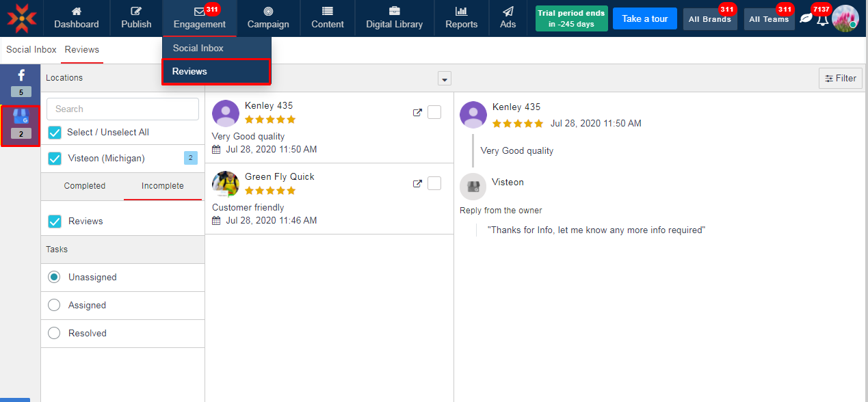Choose Social Inbox from Engagement menu

click(198, 48)
